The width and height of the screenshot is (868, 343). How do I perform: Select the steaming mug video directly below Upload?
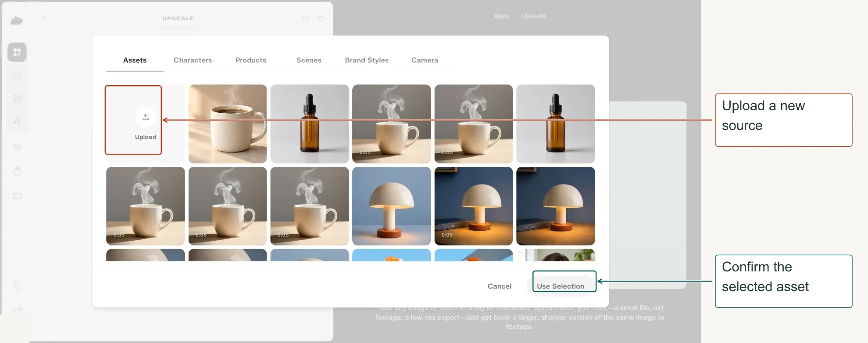(x=146, y=206)
